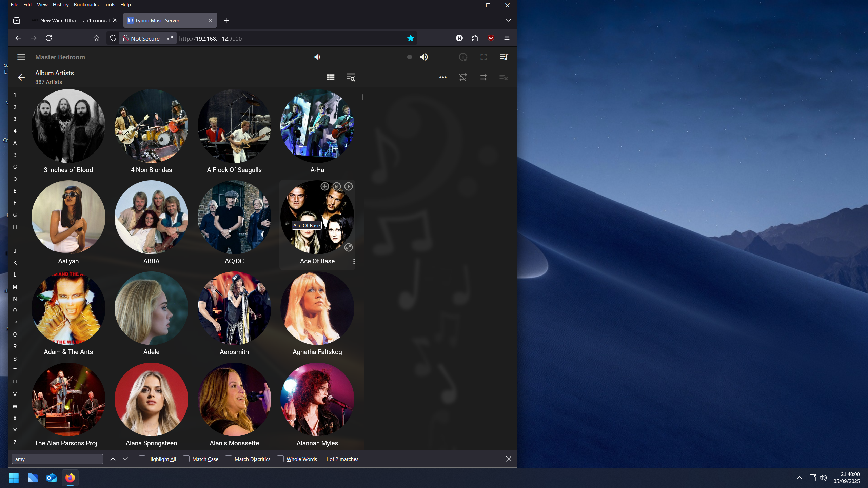Go back from Album Artists list

click(x=21, y=78)
